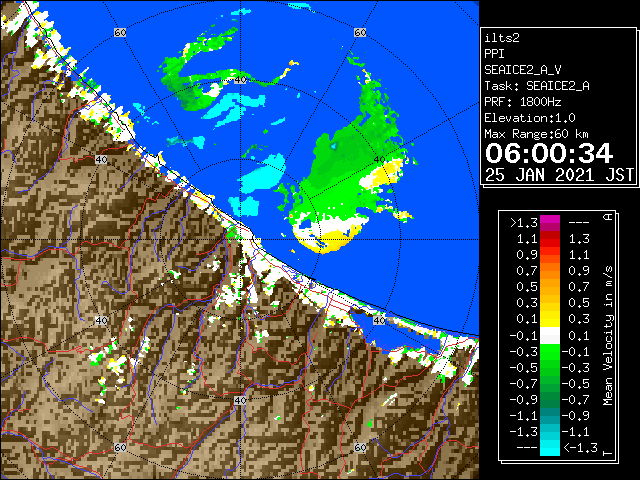Select "0.5" in legend's left column

click(527, 287)
